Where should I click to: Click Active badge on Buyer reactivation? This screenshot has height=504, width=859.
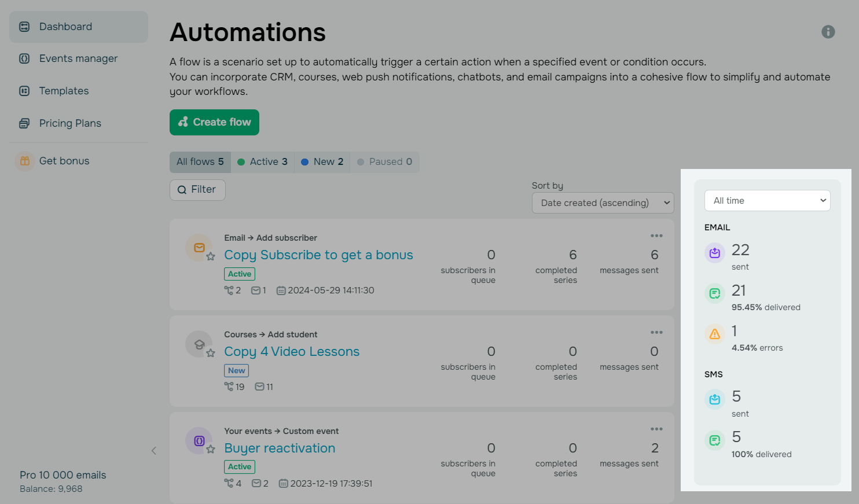[240, 467]
